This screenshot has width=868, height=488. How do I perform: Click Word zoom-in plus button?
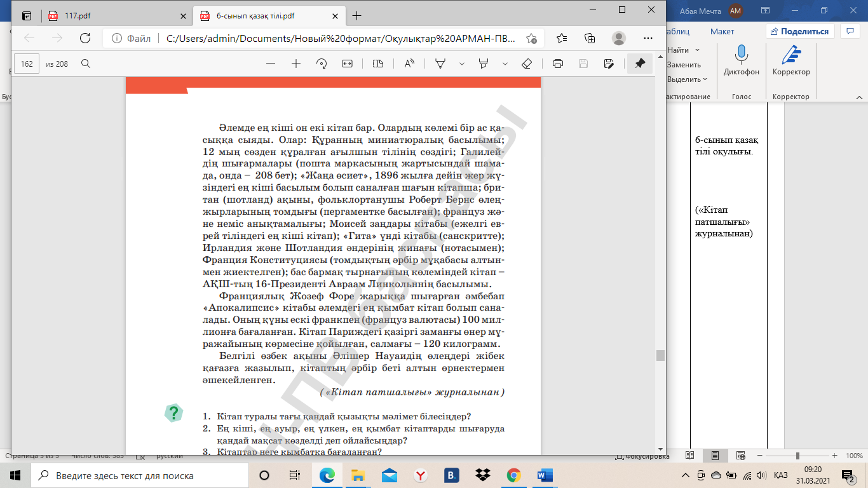(834, 456)
